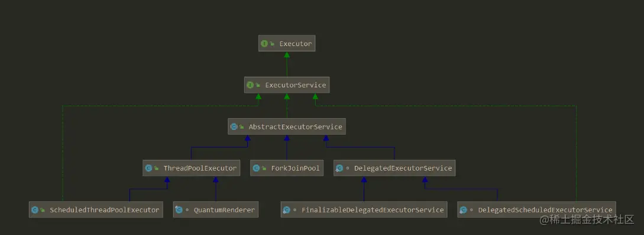The height and width of the screenshot is (235, 644).
Task: Click the package-private dot icon on QuantumRenderer
Action: (187, 210)
